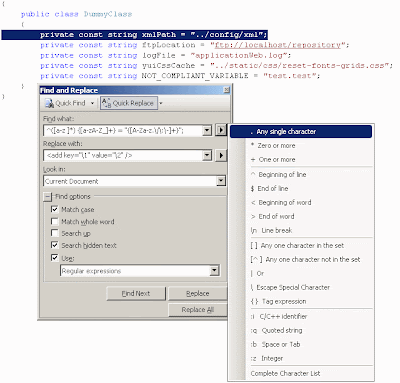Enable the Match whole word checkbox
This screenshot has width=400, height=383.
click(55, 221)
